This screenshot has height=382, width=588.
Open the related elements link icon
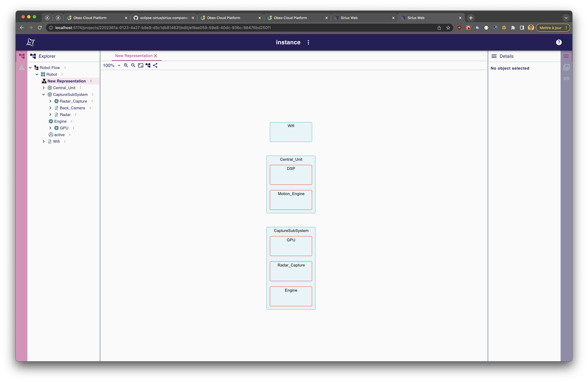point(566,79)
